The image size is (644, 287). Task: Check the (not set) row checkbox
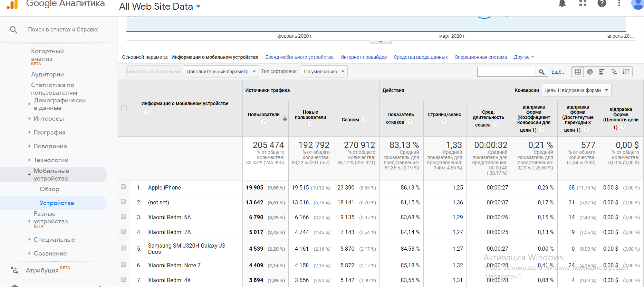123,202
